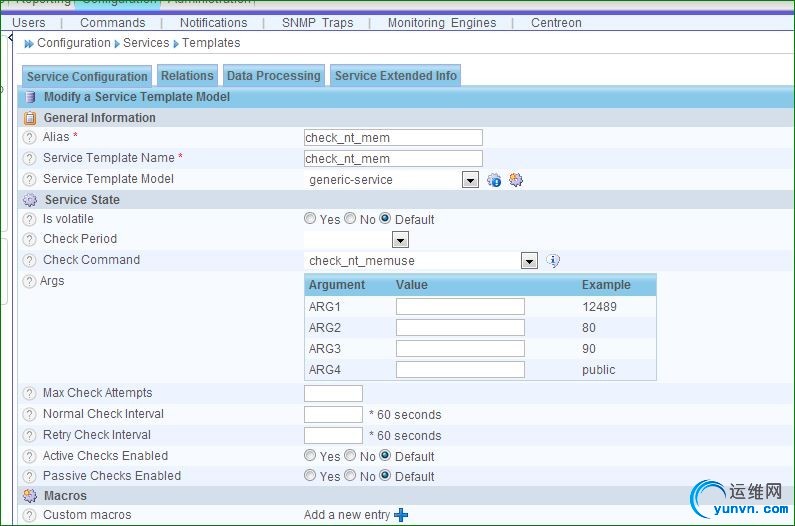795x526 pixels.
Task: Click the Services breadcrumb link
Action: pos(146,43)
